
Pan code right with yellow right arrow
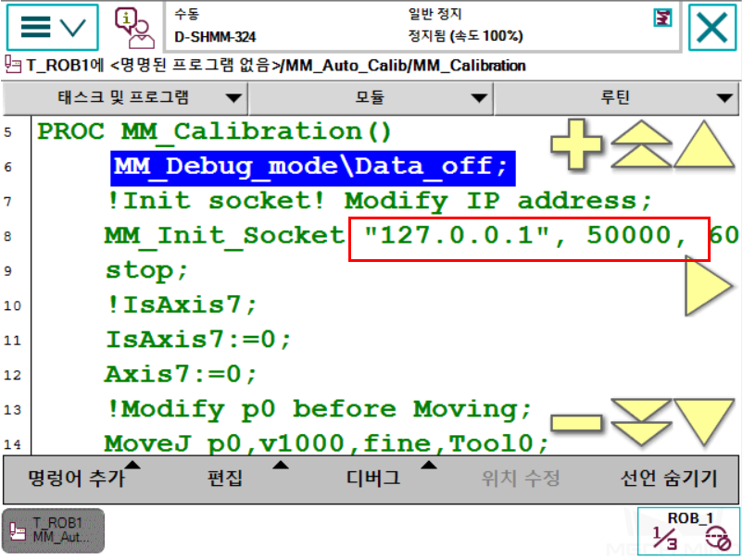click(x=708, y=286)
